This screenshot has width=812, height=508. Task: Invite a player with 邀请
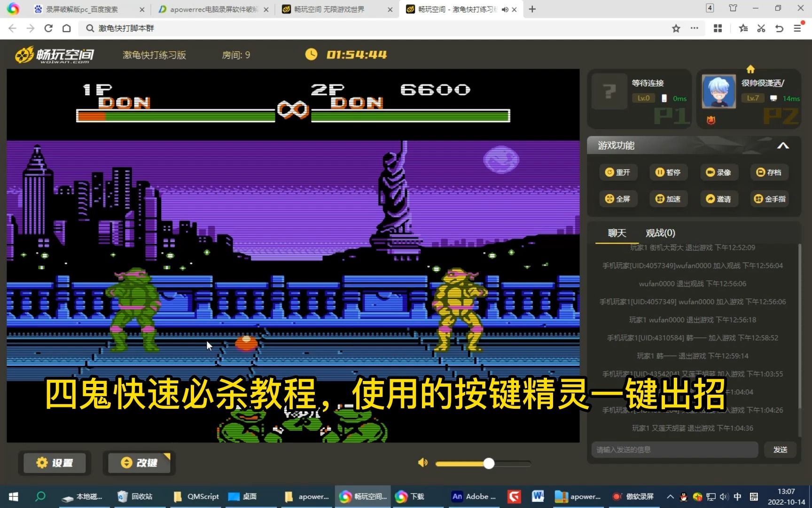point(718,199)
